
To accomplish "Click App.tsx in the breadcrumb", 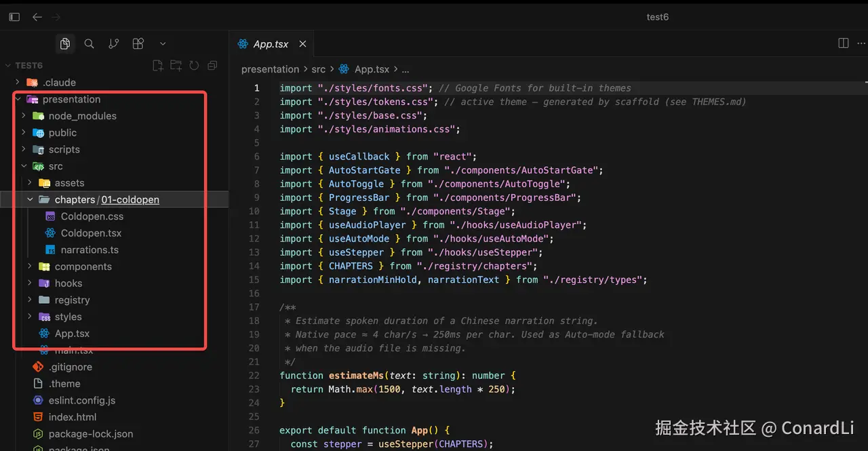I will [x=372, y=69].
